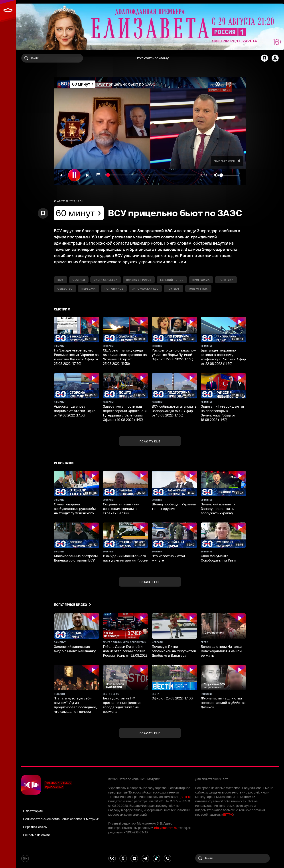Open VK social icon in footer
284x868 pixels.
(x=112, y=858)
